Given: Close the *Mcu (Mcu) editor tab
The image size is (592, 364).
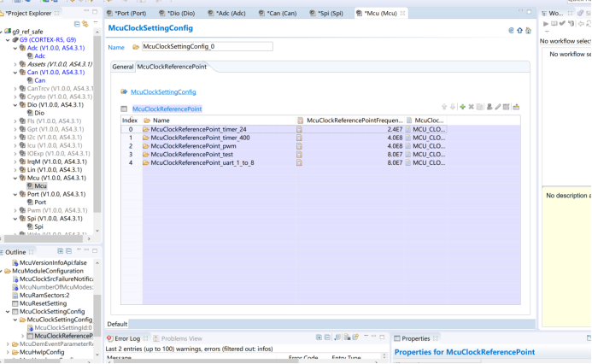Looking at the screenshot, I should (x=403, y=13).
